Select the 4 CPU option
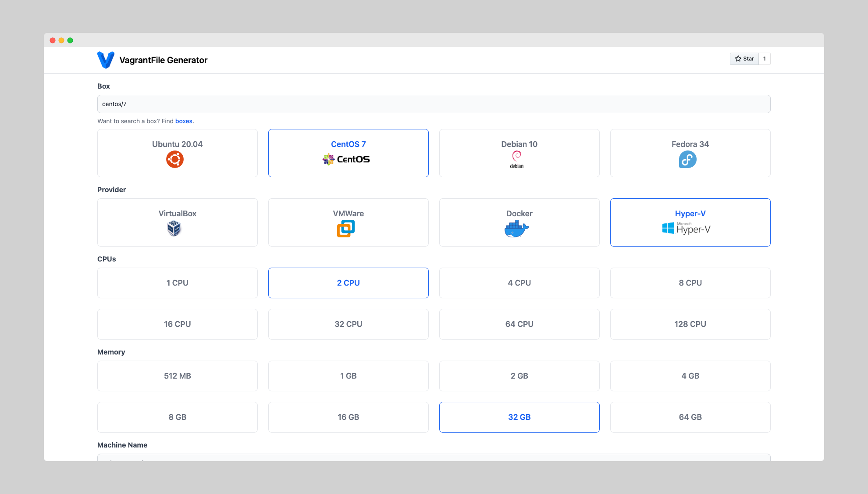The image size is (868, 494). (519, 283)
